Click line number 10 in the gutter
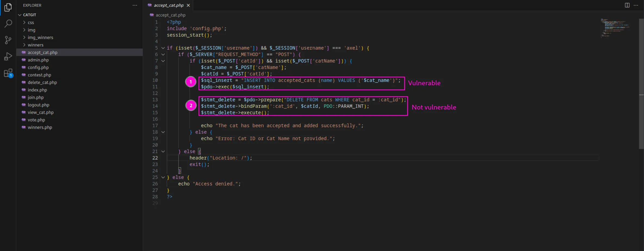 (155, 80)
